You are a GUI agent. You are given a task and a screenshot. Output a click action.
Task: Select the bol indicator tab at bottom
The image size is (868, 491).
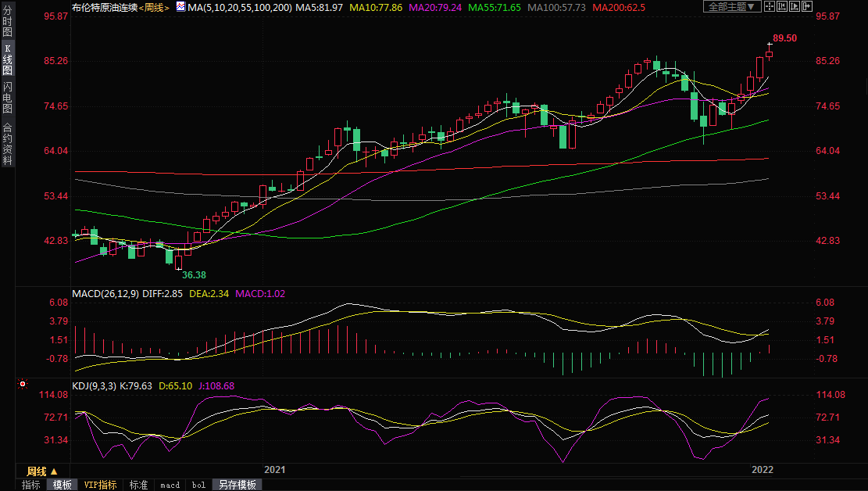pos(198,485)
